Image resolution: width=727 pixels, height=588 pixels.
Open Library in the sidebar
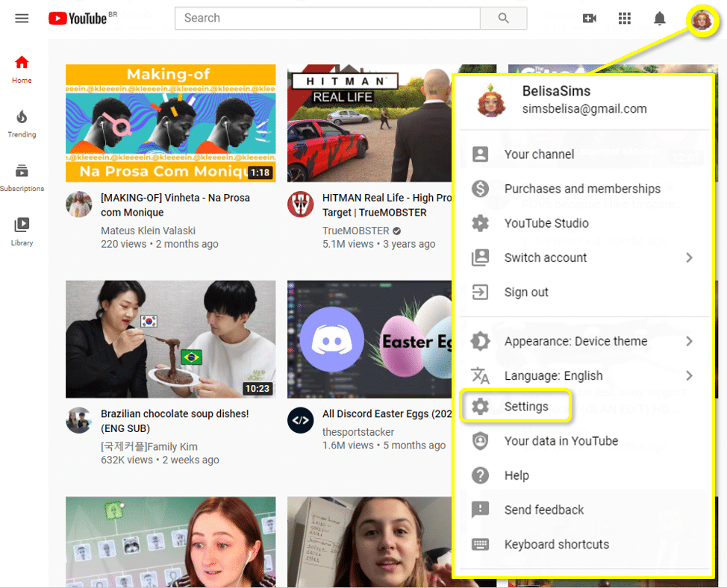point(22,232)
